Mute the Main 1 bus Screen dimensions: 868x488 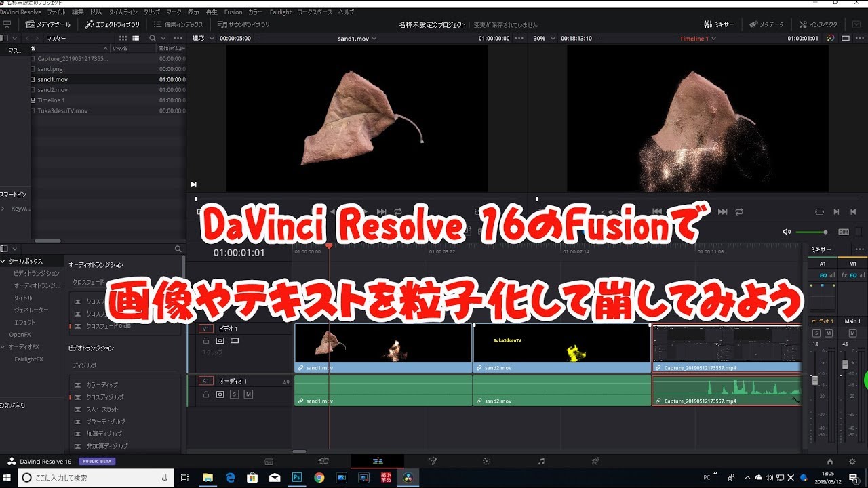tap(852, 333)
